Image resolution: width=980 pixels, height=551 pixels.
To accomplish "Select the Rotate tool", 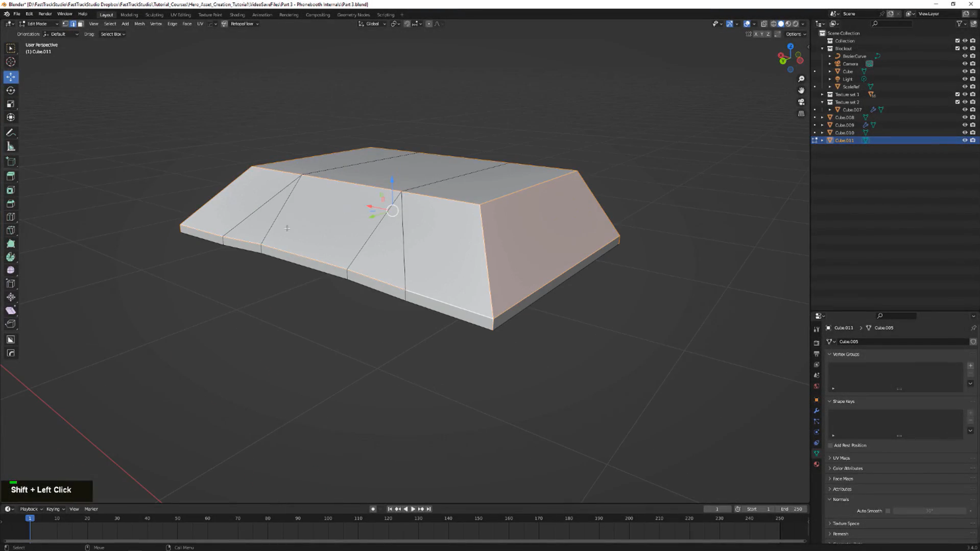I will [11, 90].
